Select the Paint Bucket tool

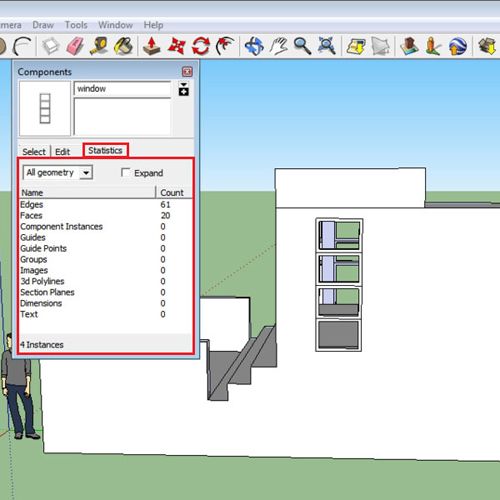[x=123, y=46]
